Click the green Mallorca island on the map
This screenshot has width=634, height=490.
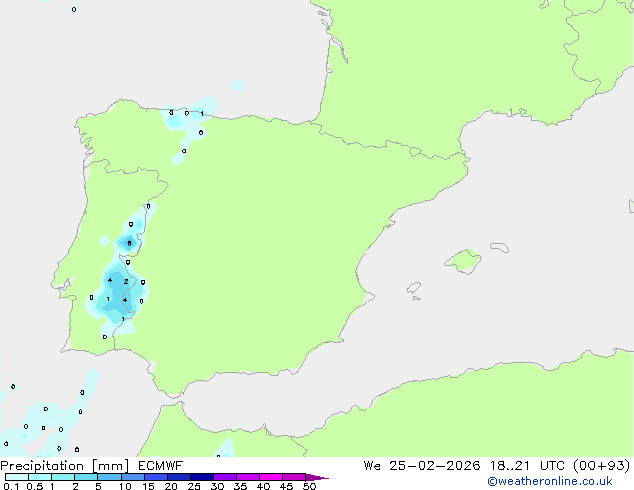click(463, 262)
